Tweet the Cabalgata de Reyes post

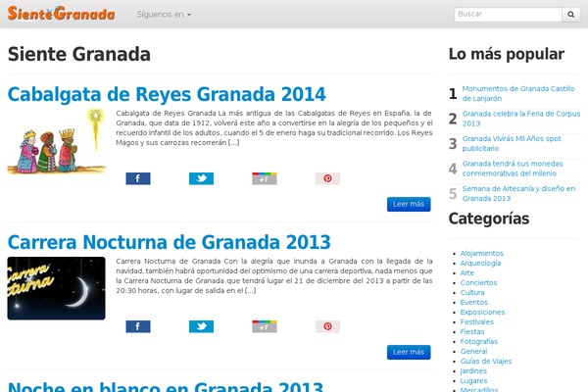[201, 178]
